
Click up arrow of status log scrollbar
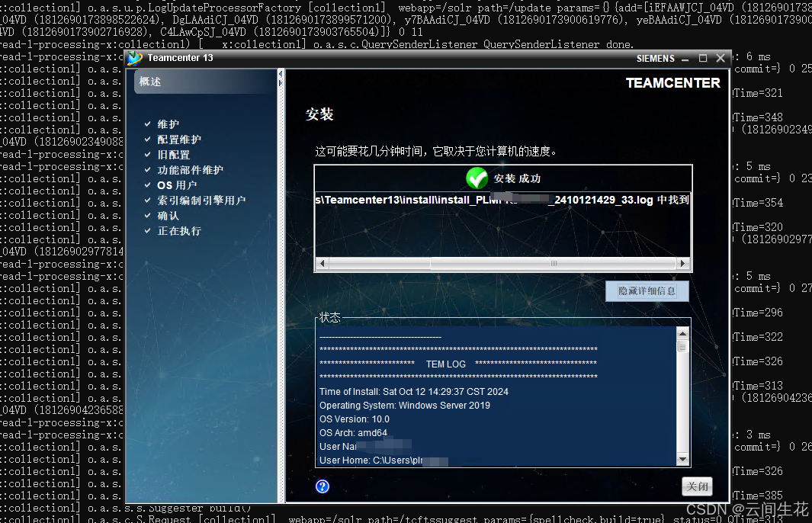pos(682,333)
